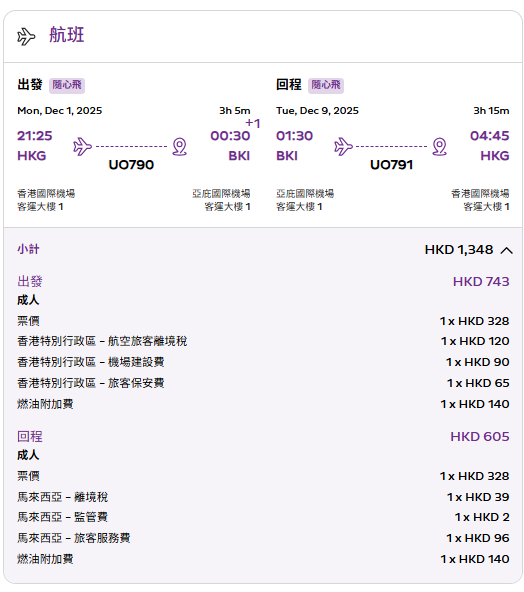Click the plane icon above UO791

(343, 146)
